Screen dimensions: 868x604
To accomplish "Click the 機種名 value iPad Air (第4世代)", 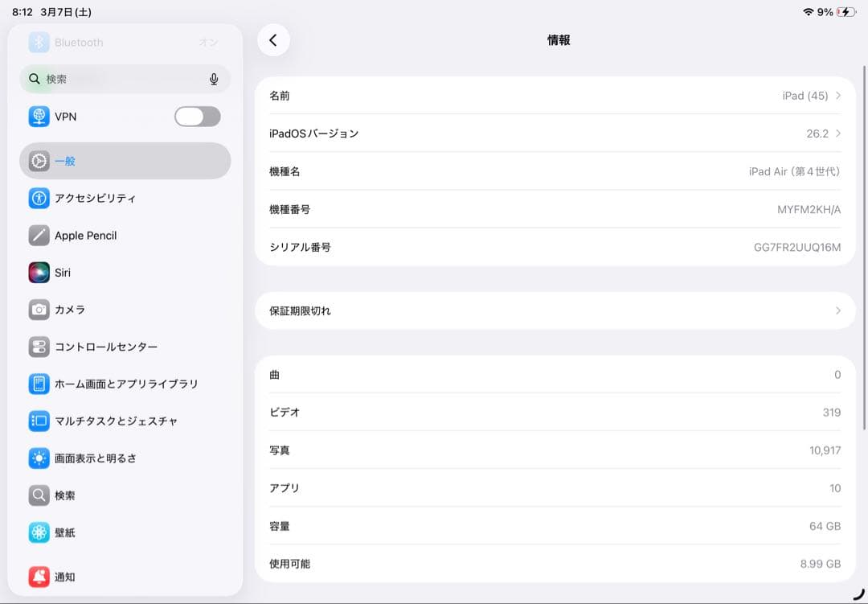I will 795,171.
